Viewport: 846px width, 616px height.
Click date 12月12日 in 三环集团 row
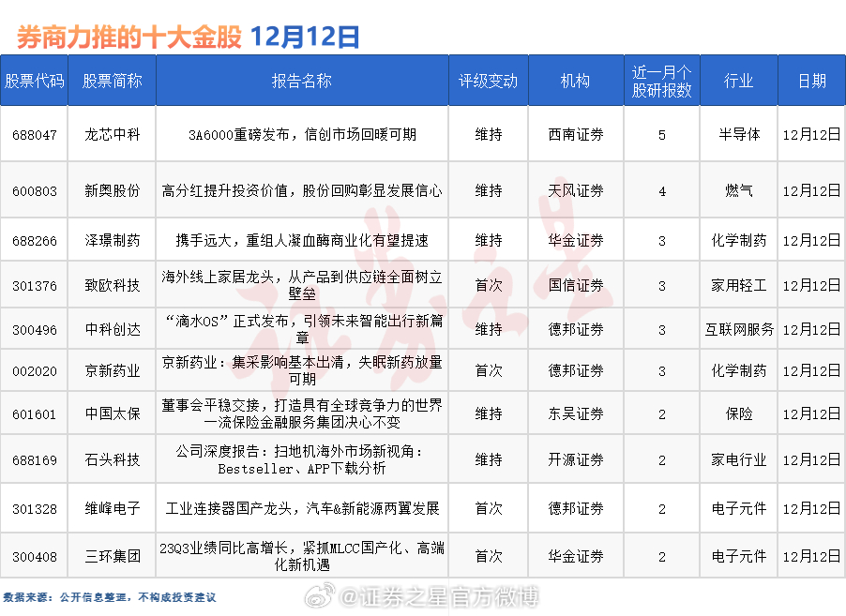[x=811, y=556]
